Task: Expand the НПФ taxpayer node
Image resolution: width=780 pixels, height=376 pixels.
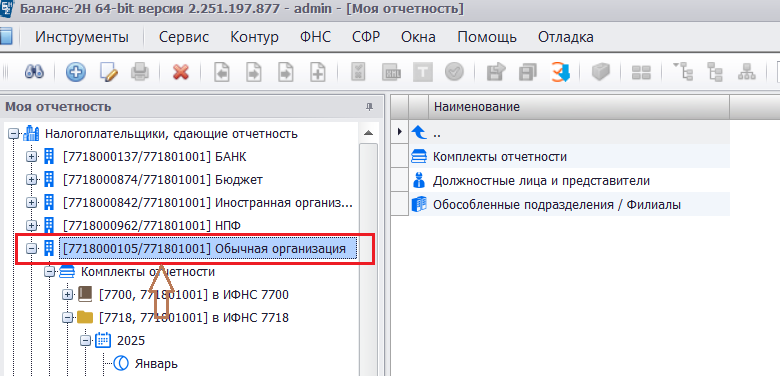Action: [x=31, y=226]
